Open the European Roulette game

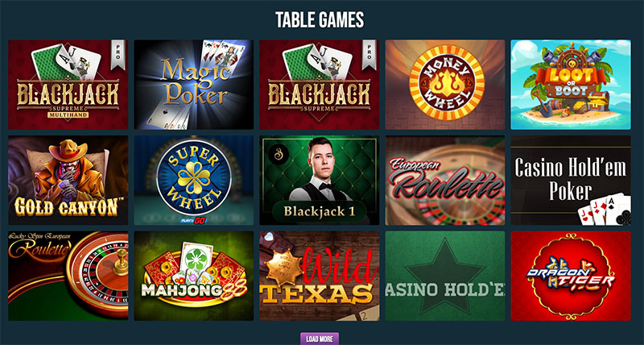coord(445,180)
